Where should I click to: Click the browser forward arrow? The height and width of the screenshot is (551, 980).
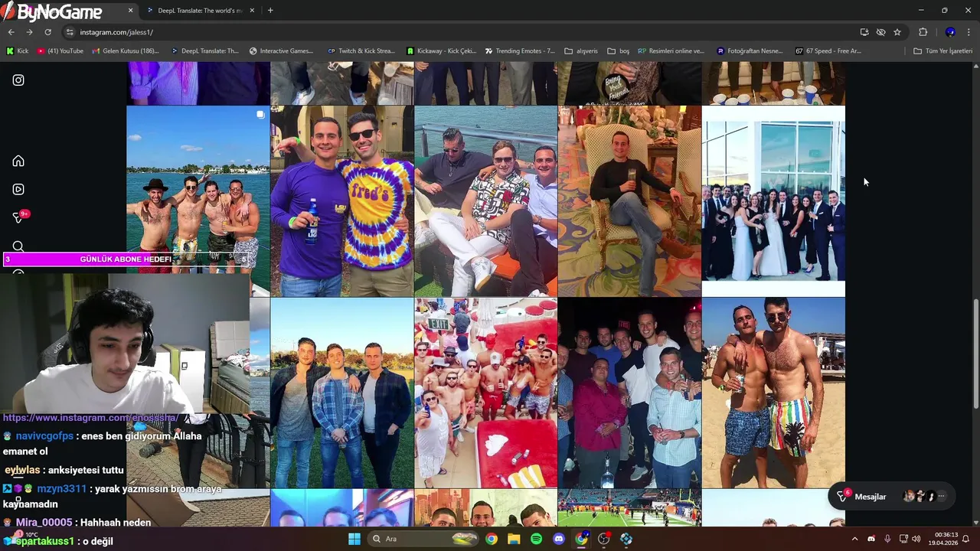(29, 32)
